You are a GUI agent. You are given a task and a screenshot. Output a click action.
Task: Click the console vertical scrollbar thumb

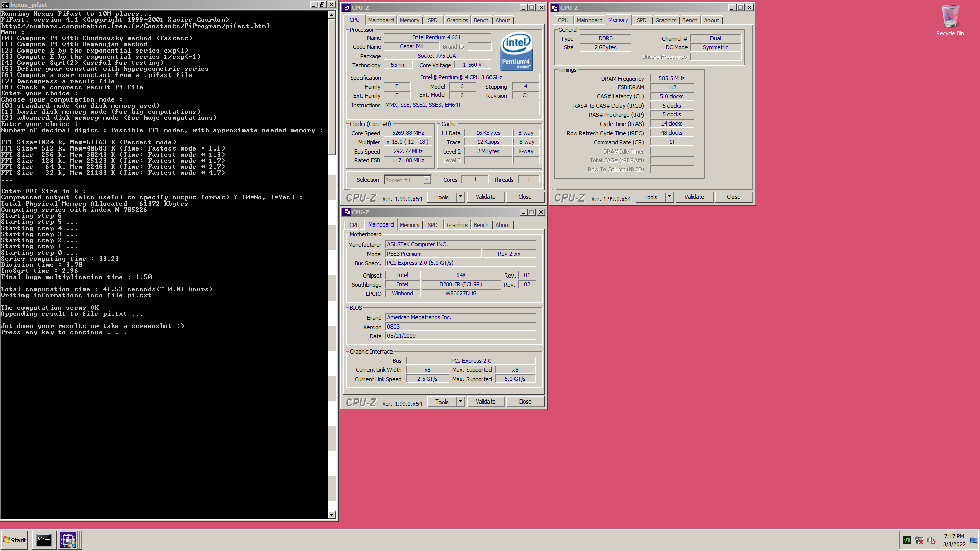[332, 87]
